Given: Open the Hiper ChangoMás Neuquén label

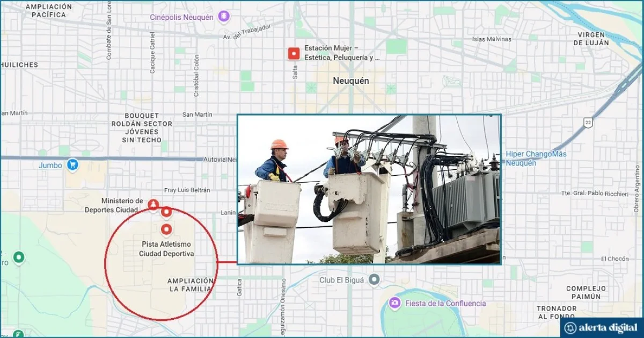Looking at the screenshot, I should click(536, 158).
